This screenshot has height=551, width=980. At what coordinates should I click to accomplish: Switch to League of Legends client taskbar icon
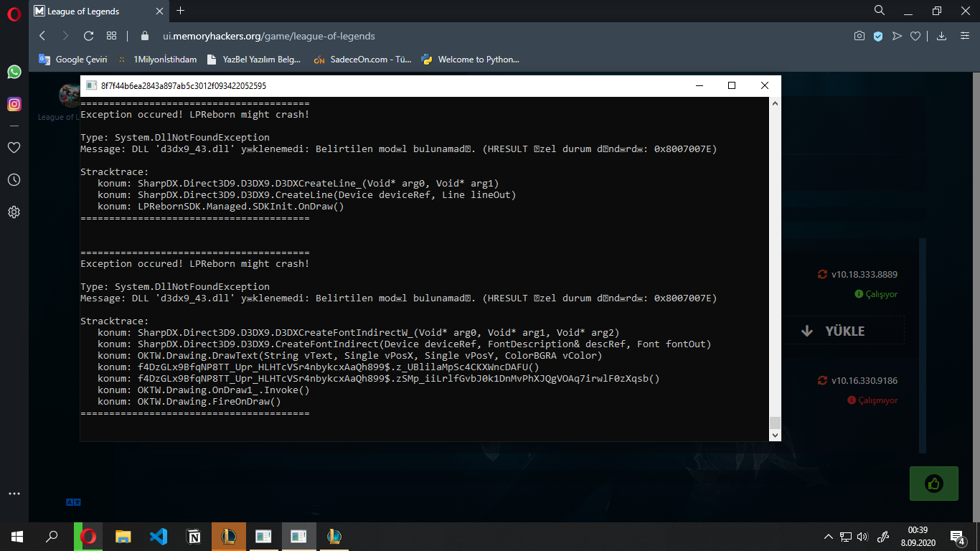pos(229,537)
